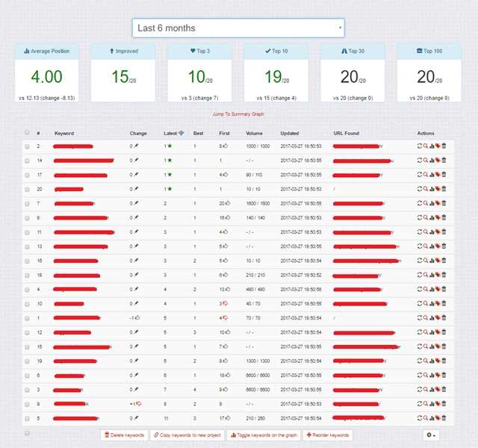Screen dimensions: 478x448
Task: Open the 'Last 6 months' date range dropdown
Action: tap(238, 28)
